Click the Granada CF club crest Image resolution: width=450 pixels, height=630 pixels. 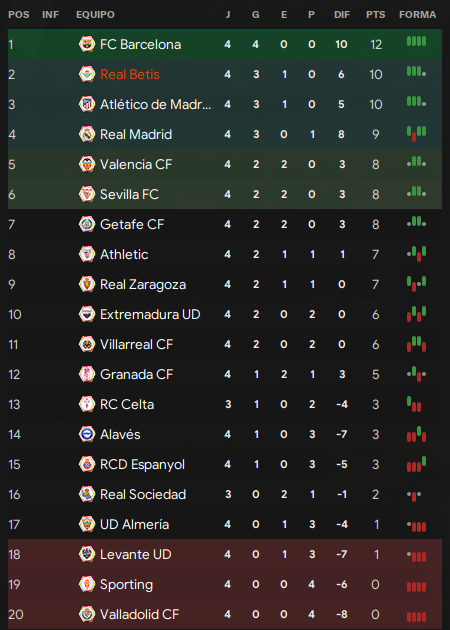87,374
